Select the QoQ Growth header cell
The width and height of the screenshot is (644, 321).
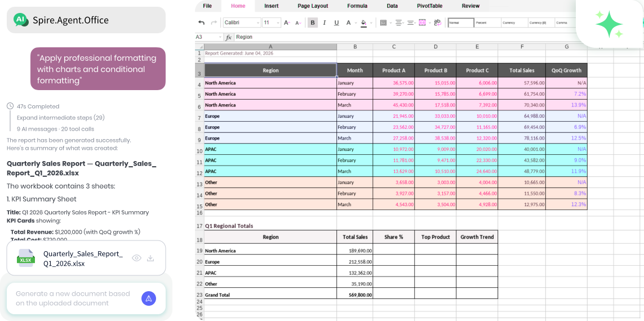566,70
